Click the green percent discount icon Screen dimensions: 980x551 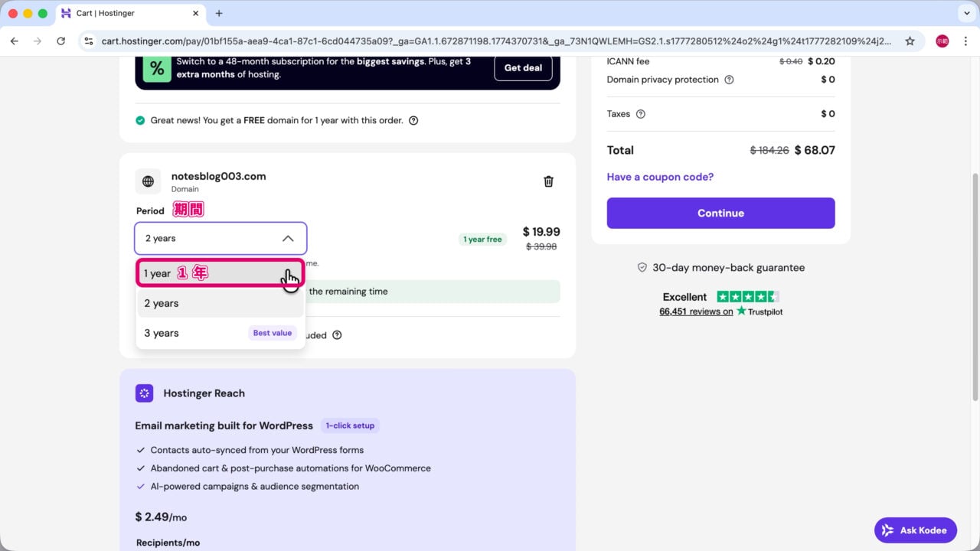(x=156, y=69)
